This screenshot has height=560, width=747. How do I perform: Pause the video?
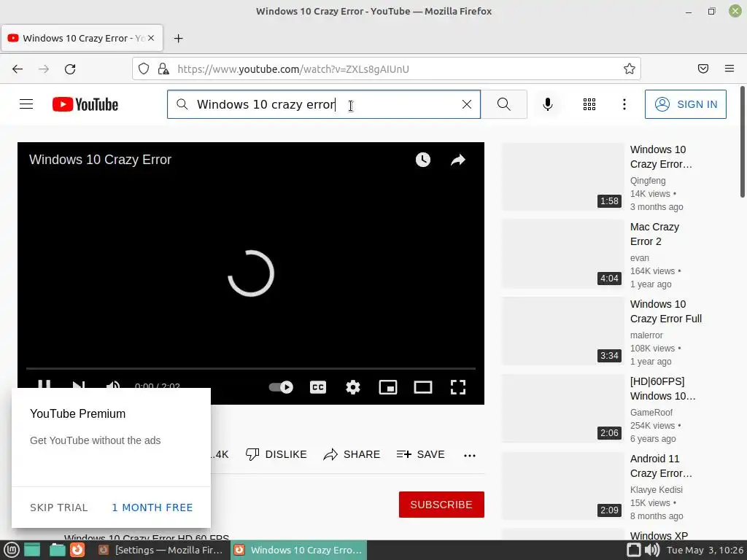click(x=44, y=384)
